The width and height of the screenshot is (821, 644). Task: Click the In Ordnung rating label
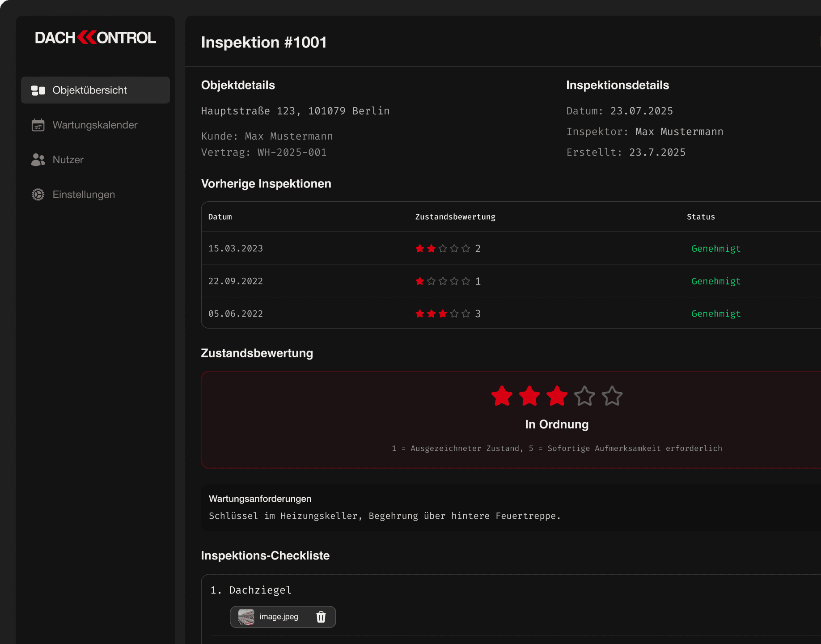(557, 424)
